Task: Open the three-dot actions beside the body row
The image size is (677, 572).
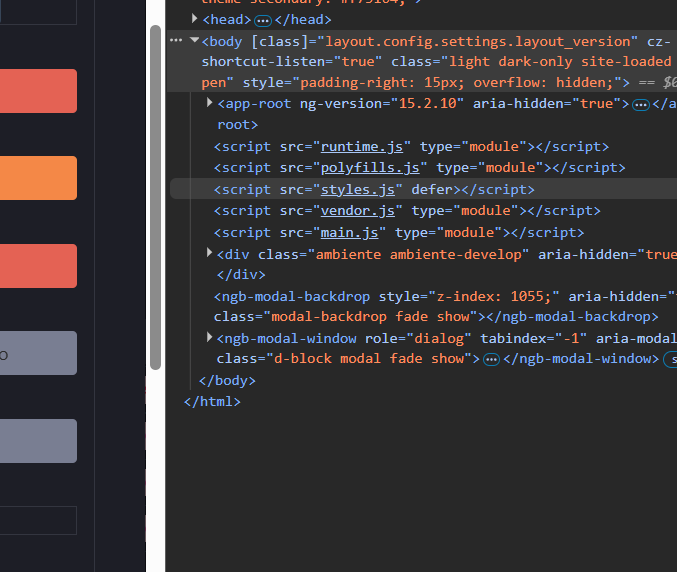Action: coord(176,41)
